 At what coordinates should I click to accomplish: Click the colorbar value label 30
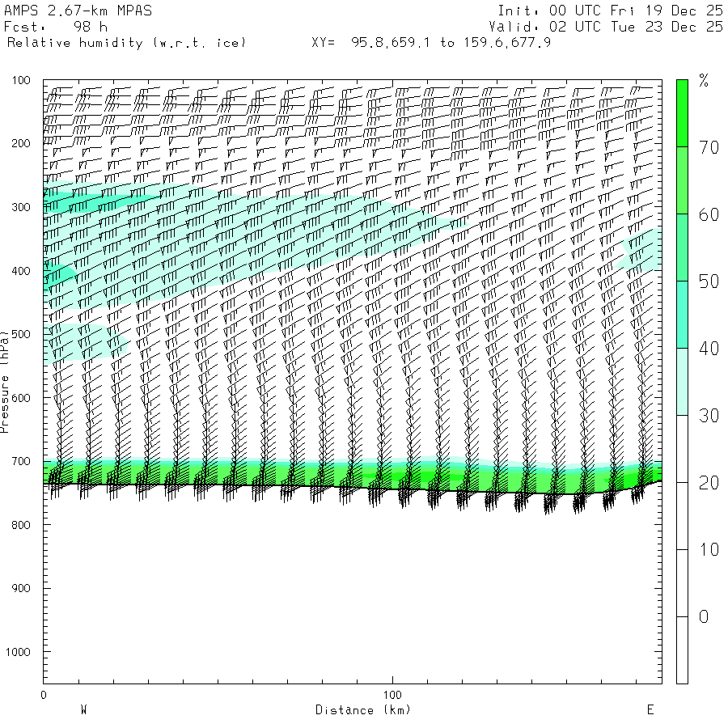pos(709,416)
